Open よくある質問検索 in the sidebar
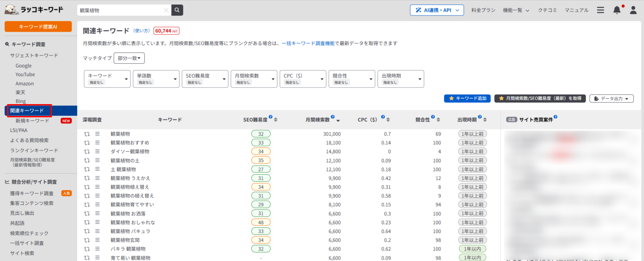 tap(29, 140)
